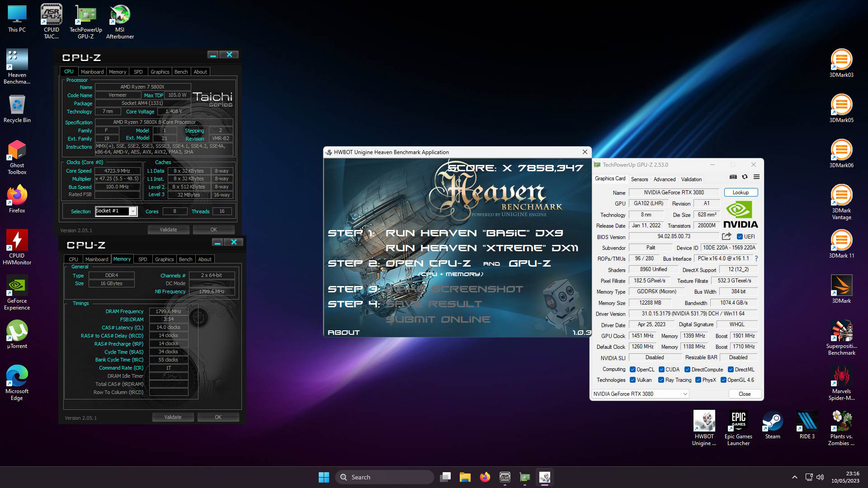Switch to Mainboard tab in top CPU-Z window
Image resolution: width=868 pixels, height=488 pixels.
tap(92, 72)
